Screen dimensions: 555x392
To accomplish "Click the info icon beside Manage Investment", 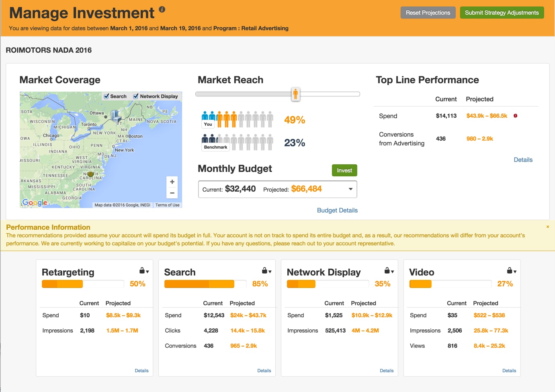I will point(162,9).
